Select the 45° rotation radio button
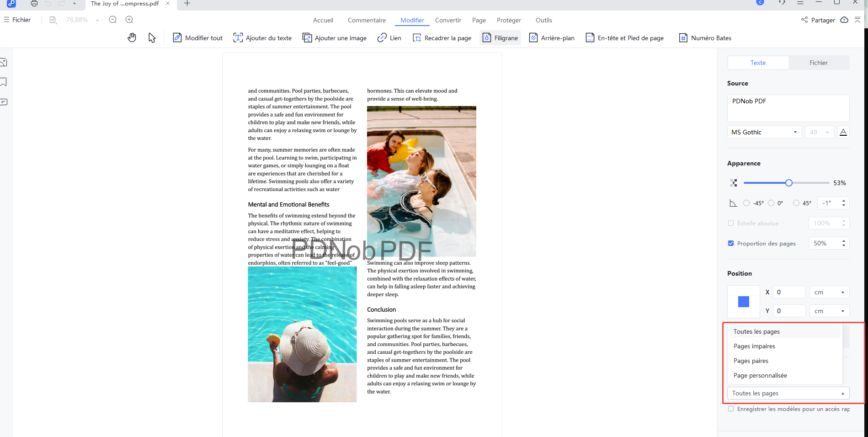This screenshot has height=437, width=868. pyautogui.click(x=796, y=203)
